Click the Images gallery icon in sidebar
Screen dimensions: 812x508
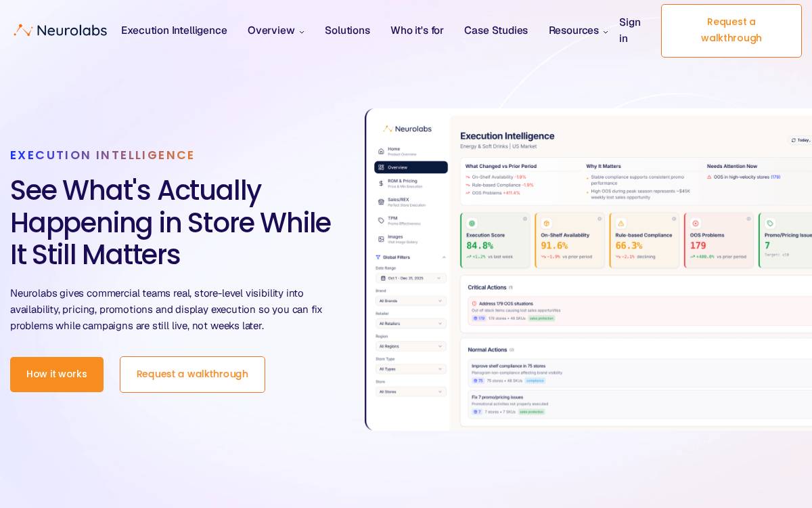point(381,238)
